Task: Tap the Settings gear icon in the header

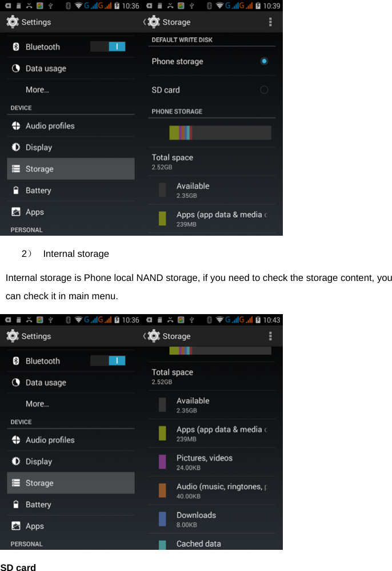Action: tap(12, 22)
